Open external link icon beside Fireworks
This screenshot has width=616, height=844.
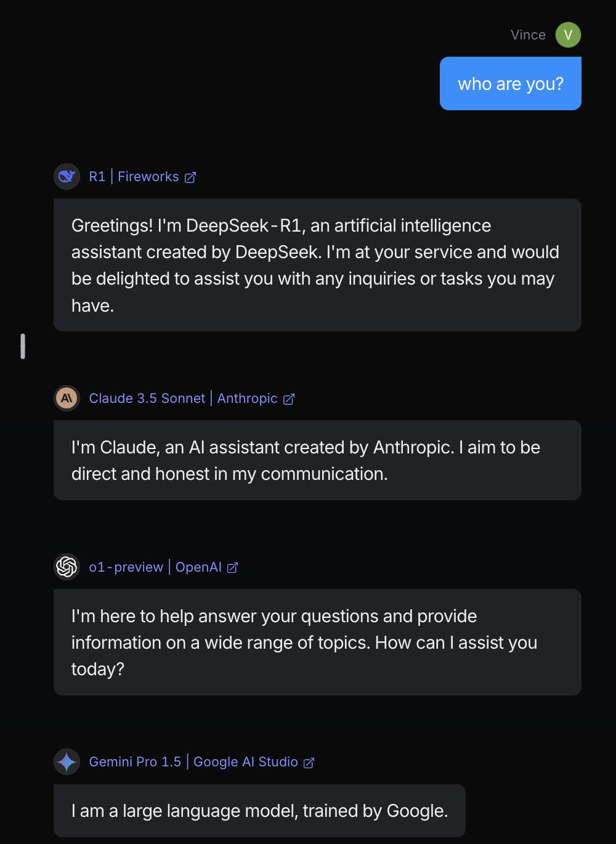[190, 177]
